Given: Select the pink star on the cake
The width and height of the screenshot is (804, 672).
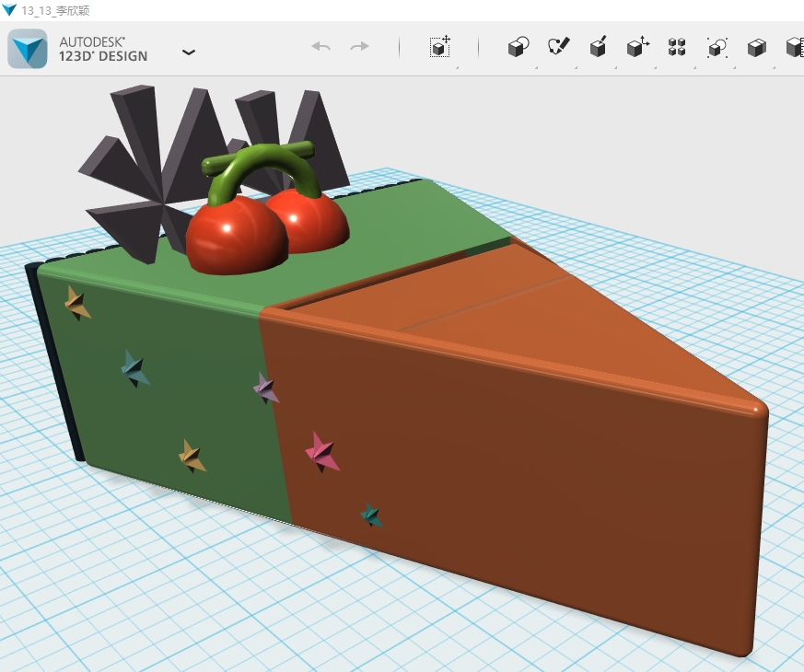Looking at the screenshot, I should pos(322,452).
